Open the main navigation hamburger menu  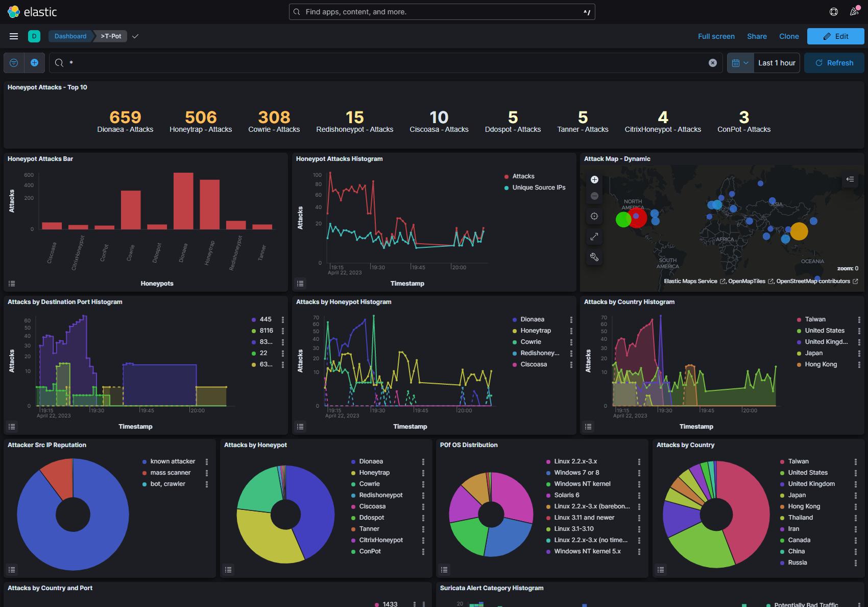click(x=14, y=36)
